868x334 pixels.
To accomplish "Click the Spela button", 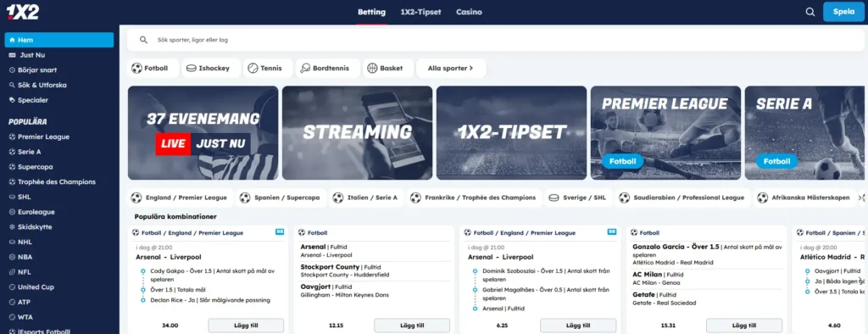I will [x=843, y=12].
